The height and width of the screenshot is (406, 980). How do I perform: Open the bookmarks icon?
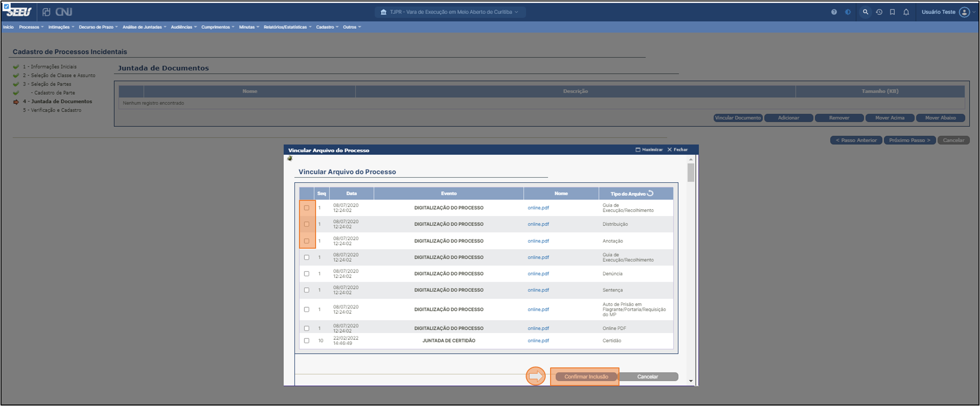coord(893,12)
